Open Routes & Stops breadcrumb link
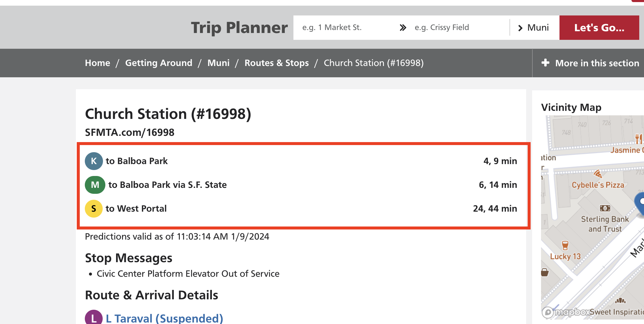The width and height of the screenshot is (644, 324). pos(277,63)
